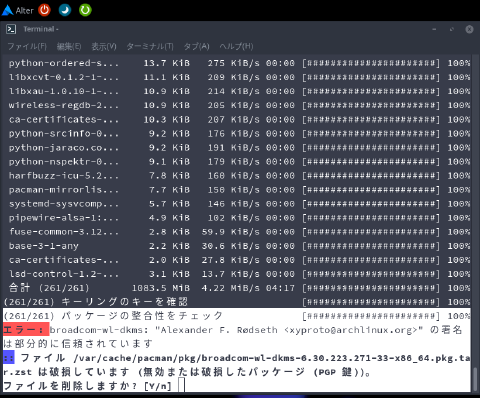This screenshot has height=398, width=480.
Task: Maximize the Terminal window
Action: [452, 29]
